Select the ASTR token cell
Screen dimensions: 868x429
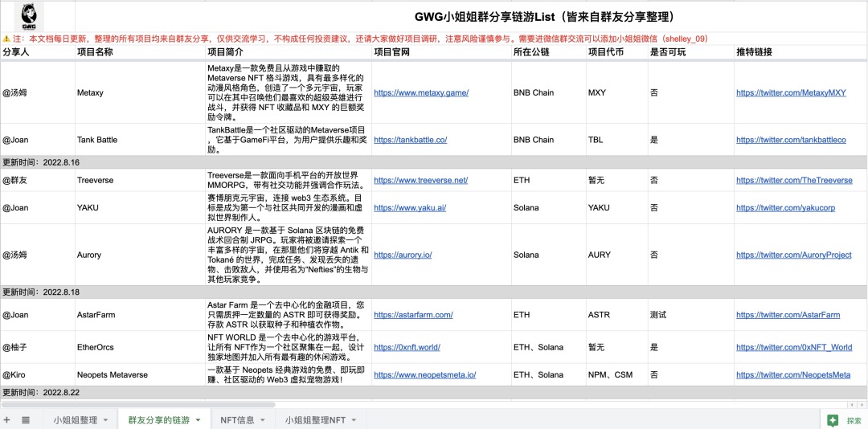(x=616, y=315)
